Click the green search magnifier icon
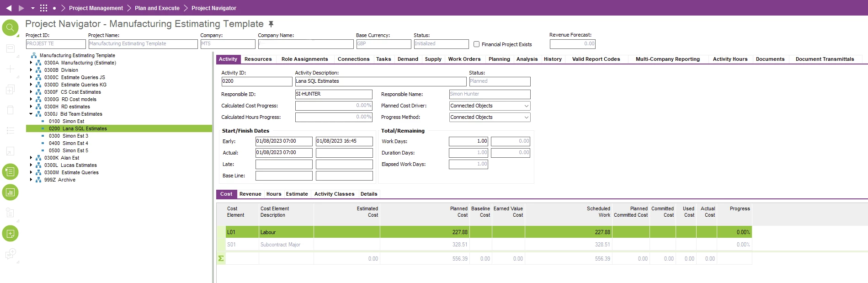This screenshot has width=868, height=283. tap(10, 28)
